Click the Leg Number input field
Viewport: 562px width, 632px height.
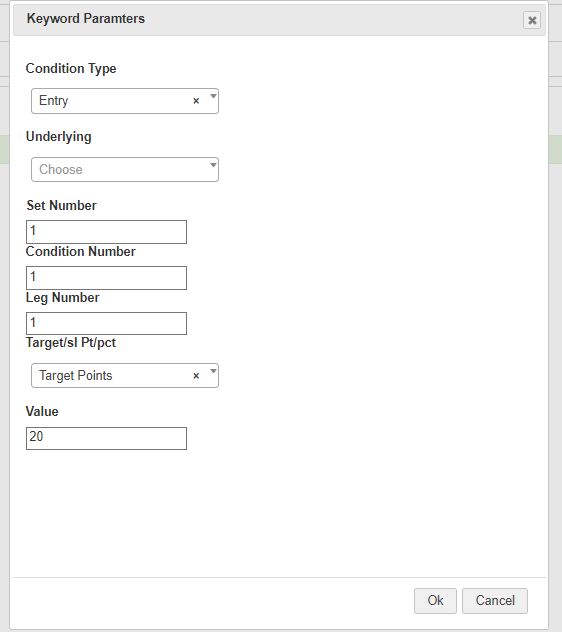click(x=106, y=323)
